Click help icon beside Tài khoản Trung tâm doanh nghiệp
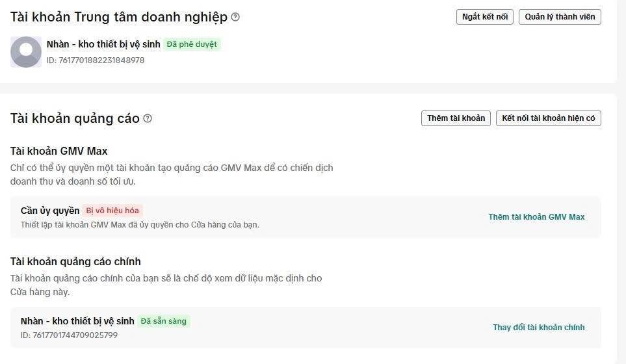 click(x=235, y=17)
